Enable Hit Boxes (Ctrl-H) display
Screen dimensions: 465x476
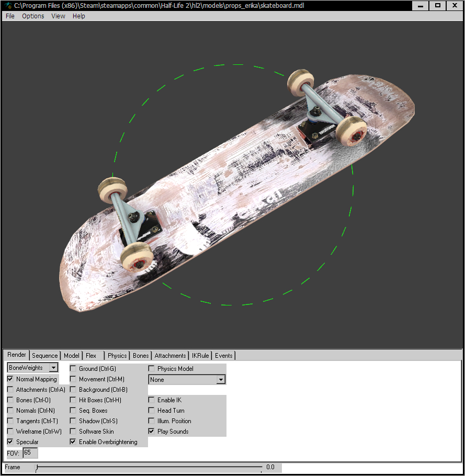coord(74,400)
